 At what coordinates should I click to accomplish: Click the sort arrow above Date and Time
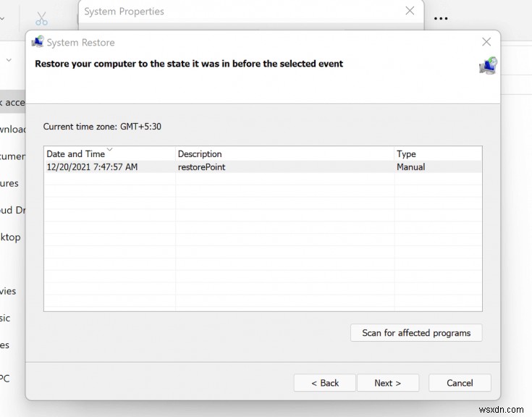click(x=110, y=149)
